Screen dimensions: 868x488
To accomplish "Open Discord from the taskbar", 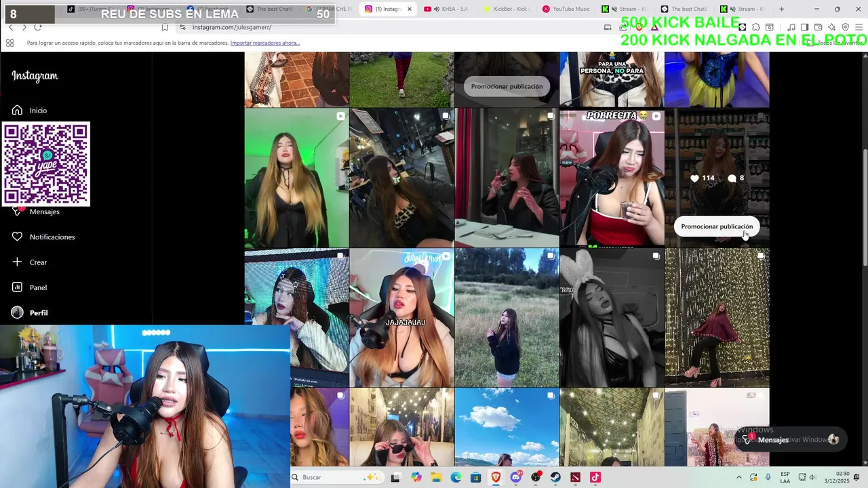I will (516, 477).
